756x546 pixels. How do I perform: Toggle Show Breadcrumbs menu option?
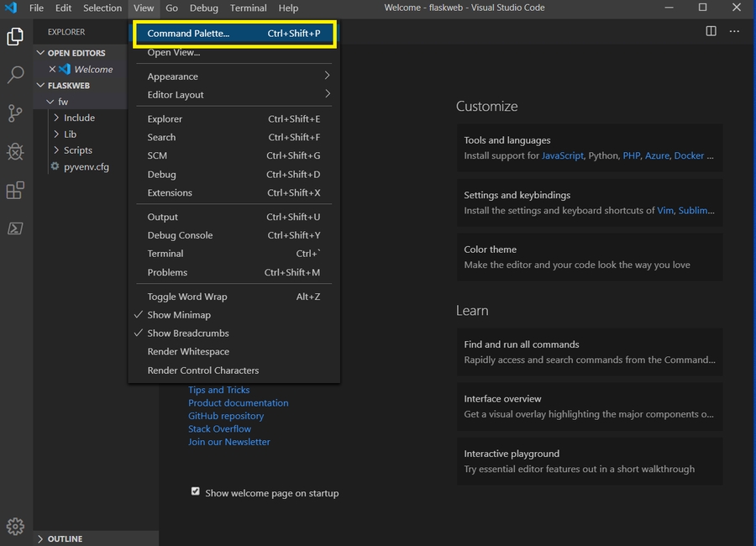point(187,333)
